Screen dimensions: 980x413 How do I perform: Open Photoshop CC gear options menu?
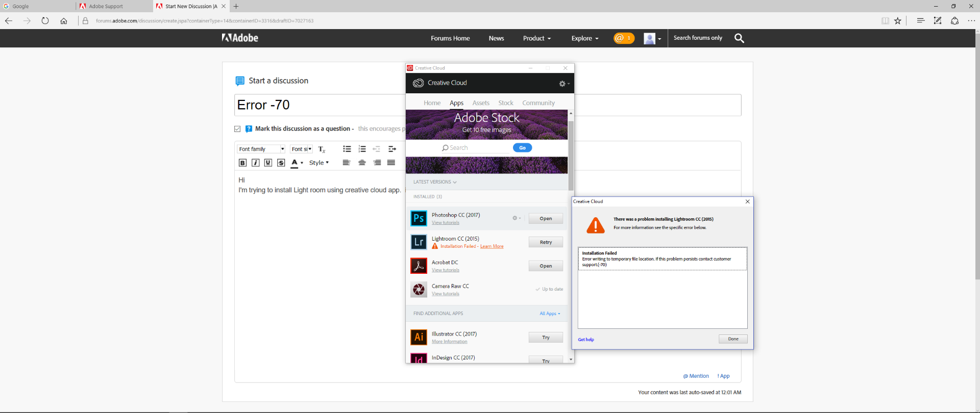(517, 218)
